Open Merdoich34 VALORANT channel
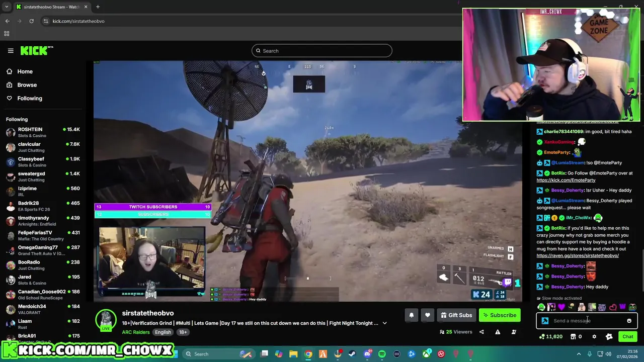The width and height of the screenshot is (644, 362). coord(43,309)
